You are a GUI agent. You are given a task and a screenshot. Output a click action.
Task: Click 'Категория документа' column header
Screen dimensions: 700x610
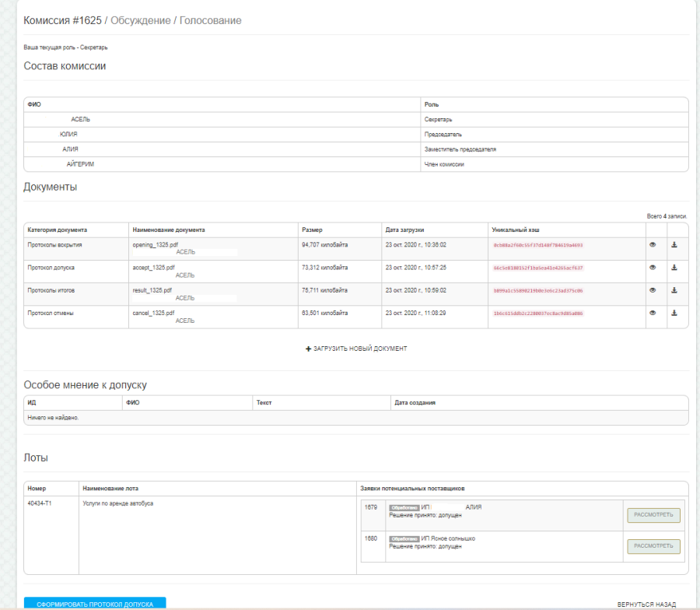point(58,230)
